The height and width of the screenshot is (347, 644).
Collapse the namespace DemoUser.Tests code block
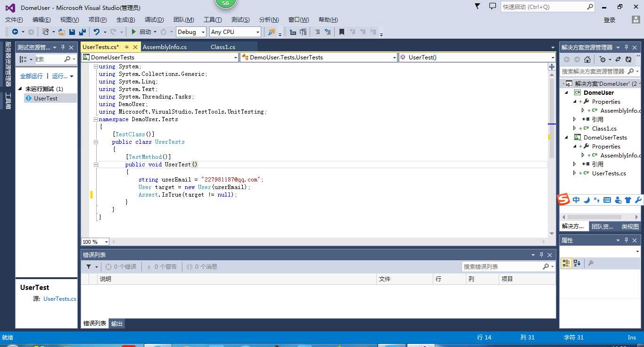tap(96, 119)
